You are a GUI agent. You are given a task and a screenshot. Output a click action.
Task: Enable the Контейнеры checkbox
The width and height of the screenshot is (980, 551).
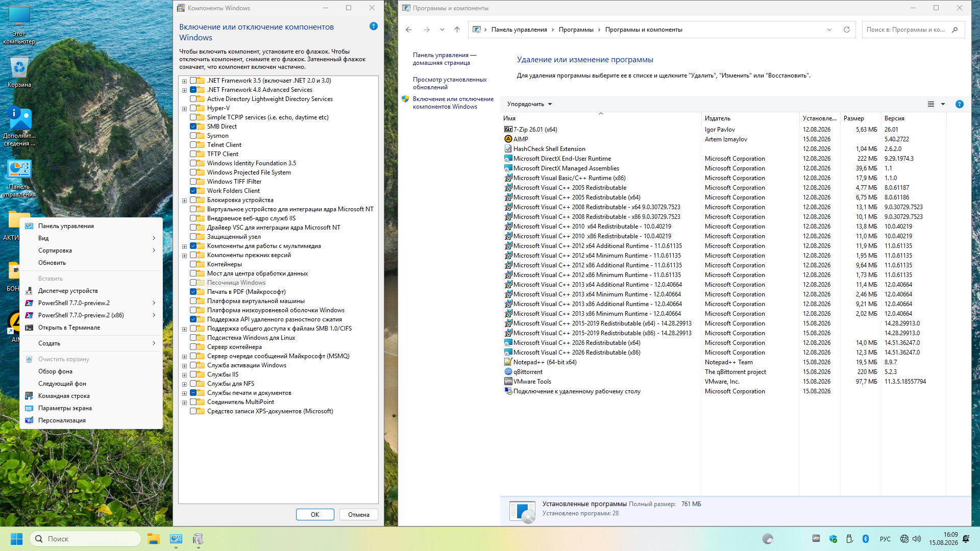tap(193, 264)
